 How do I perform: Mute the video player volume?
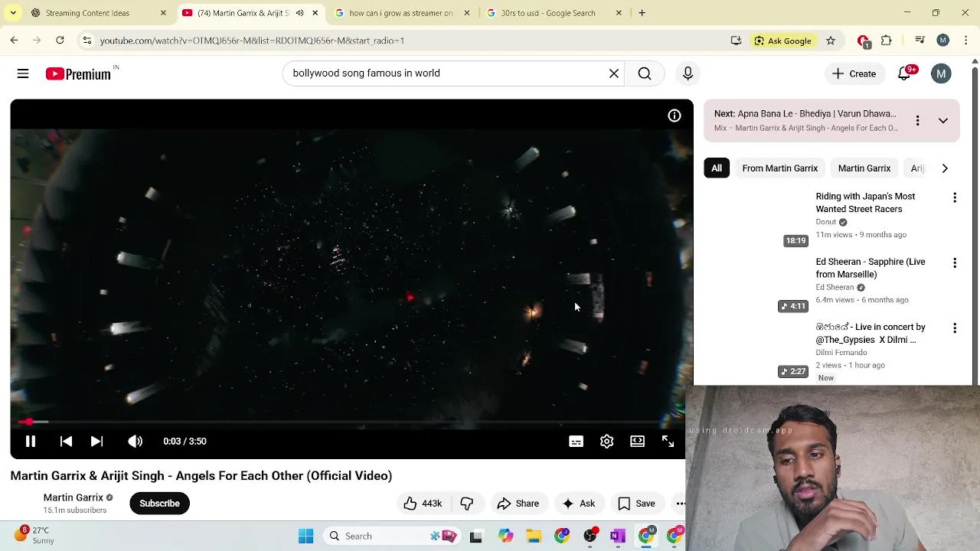pos(136,442)
